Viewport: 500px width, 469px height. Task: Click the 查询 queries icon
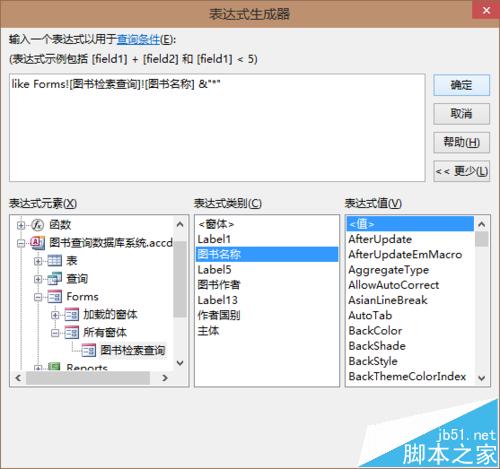click(x=54, y=279)
